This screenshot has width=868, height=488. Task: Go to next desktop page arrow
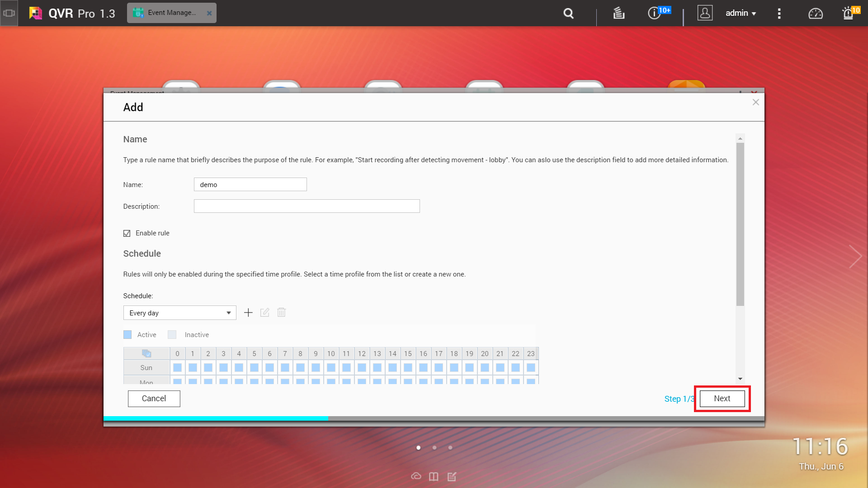[855, 257]
